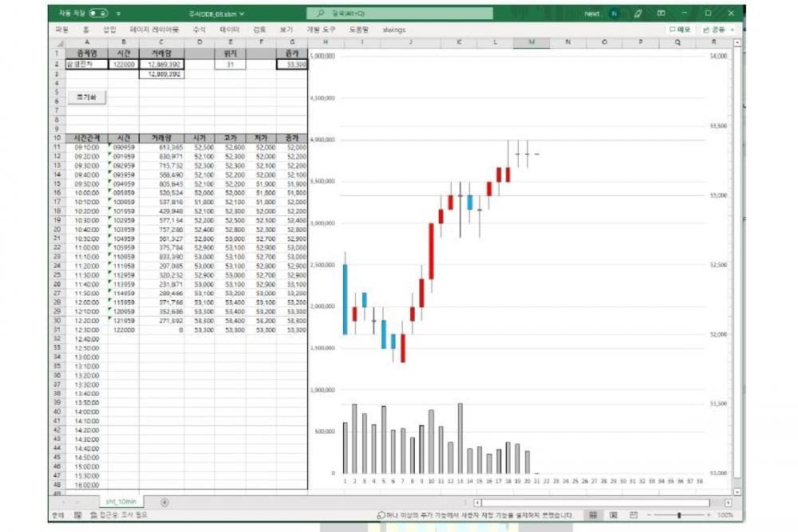Open the 파일 (File) tab
Screen dimensions: 798x532
(61, 30)
